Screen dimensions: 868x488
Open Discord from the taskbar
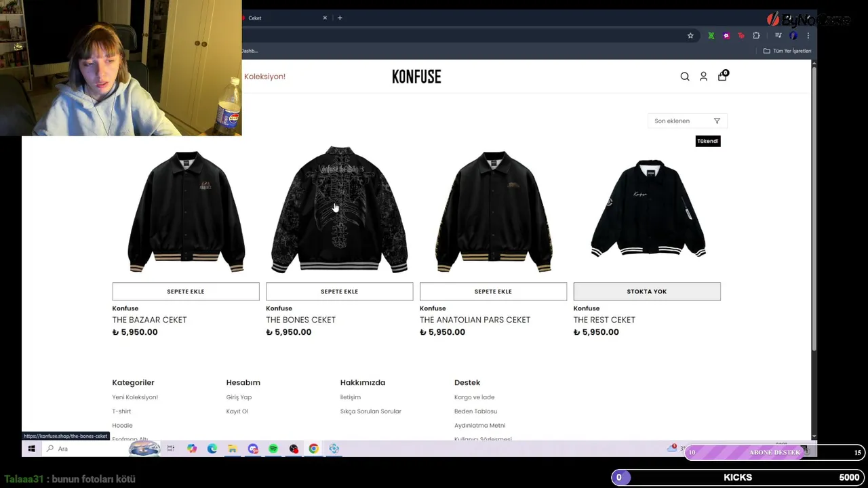(253, 449)
